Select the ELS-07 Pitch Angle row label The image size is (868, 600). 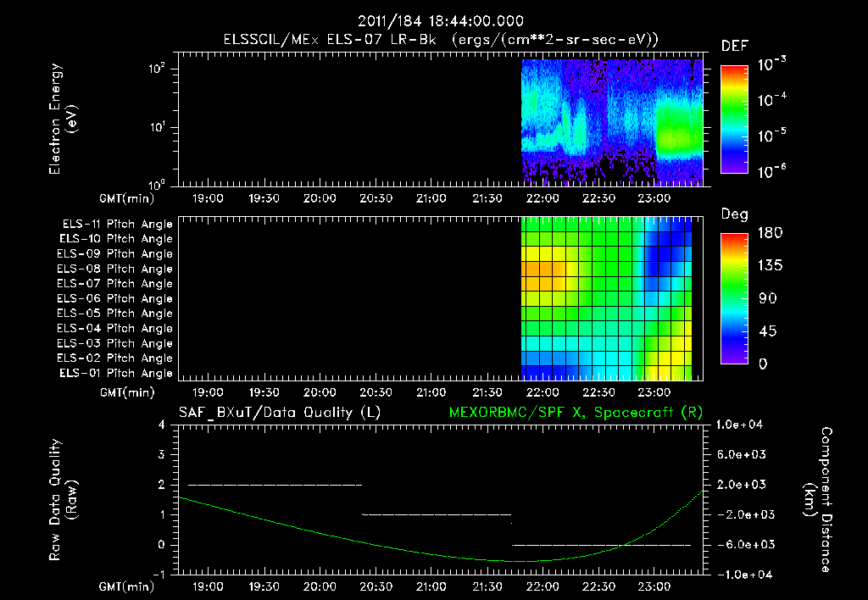[x=115, y=283]
